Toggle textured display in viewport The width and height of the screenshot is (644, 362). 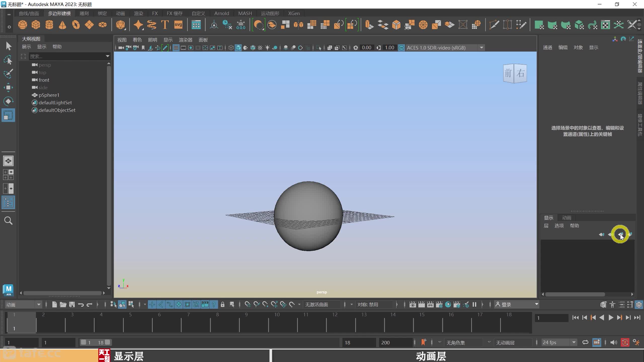click(x=260, y=48)
